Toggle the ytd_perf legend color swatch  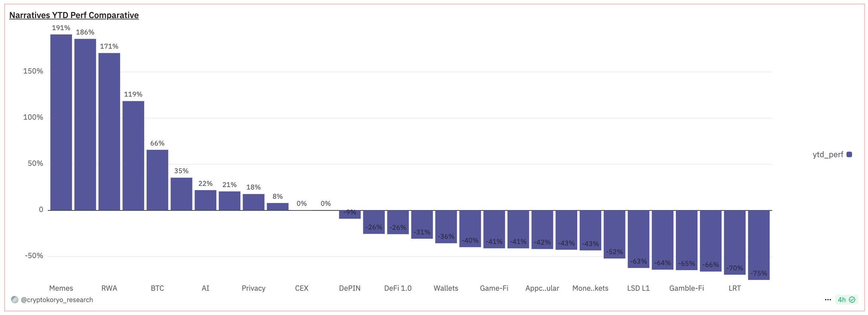[x=849, y=154]
